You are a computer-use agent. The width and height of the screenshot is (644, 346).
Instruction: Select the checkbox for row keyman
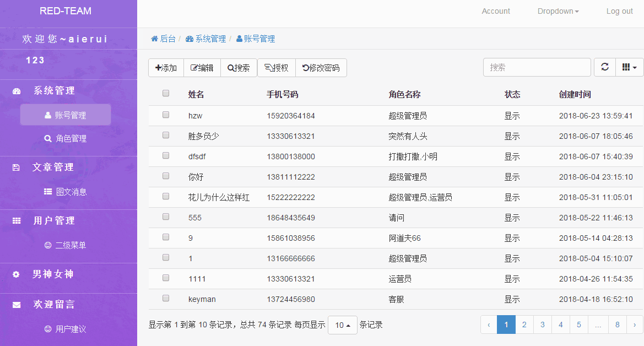point(166,298)
